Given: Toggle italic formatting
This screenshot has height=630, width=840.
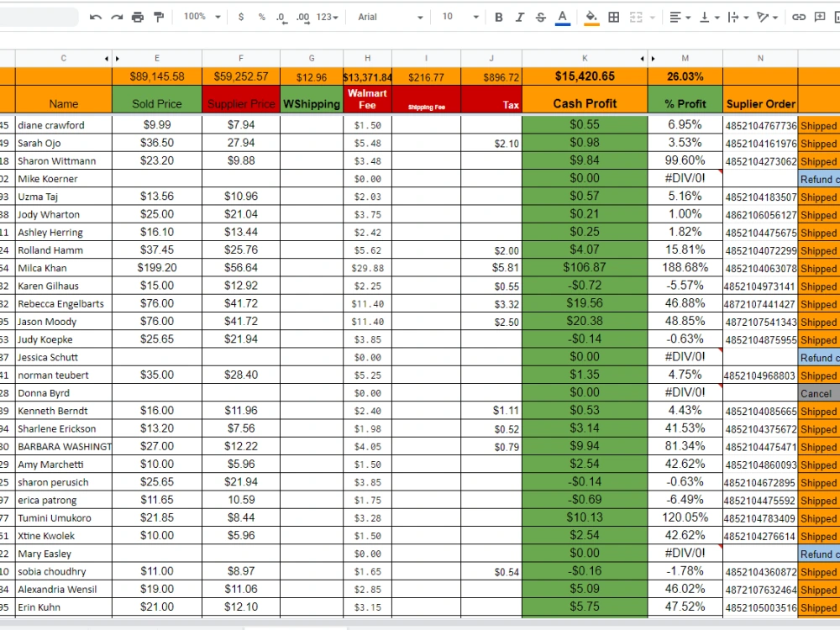Looking at the screenshot, I should [x=520, y=17].
